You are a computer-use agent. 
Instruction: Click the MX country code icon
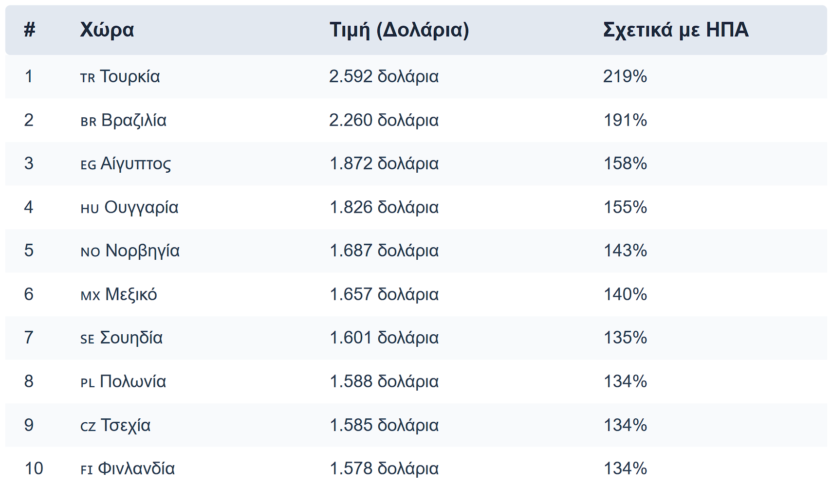pos(90,296)
